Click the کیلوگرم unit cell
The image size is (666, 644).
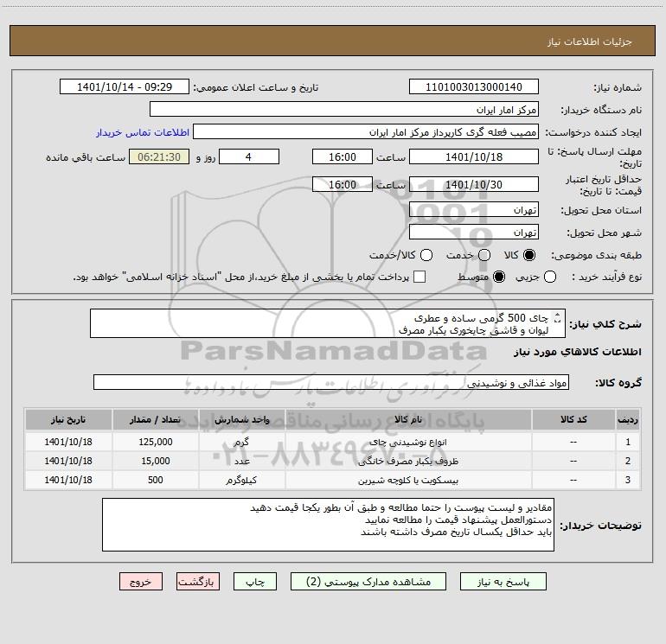point(241,480)
